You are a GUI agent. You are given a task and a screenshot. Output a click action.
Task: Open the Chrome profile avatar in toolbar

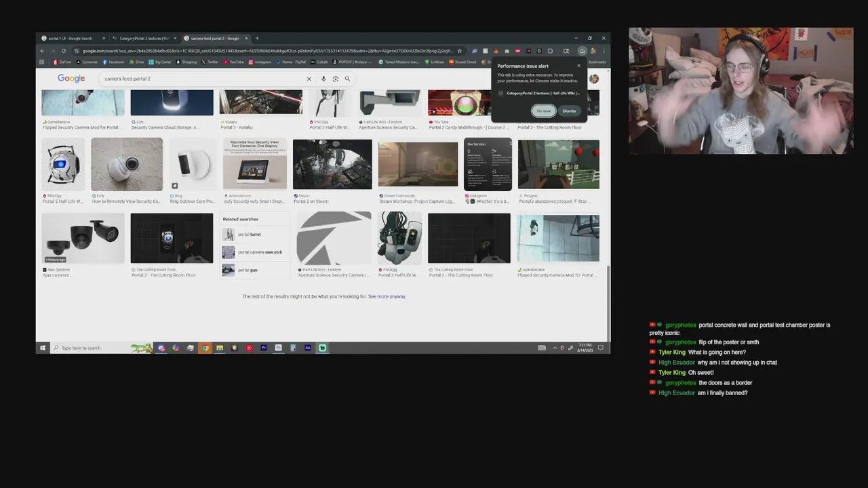[x=593, y=51]
